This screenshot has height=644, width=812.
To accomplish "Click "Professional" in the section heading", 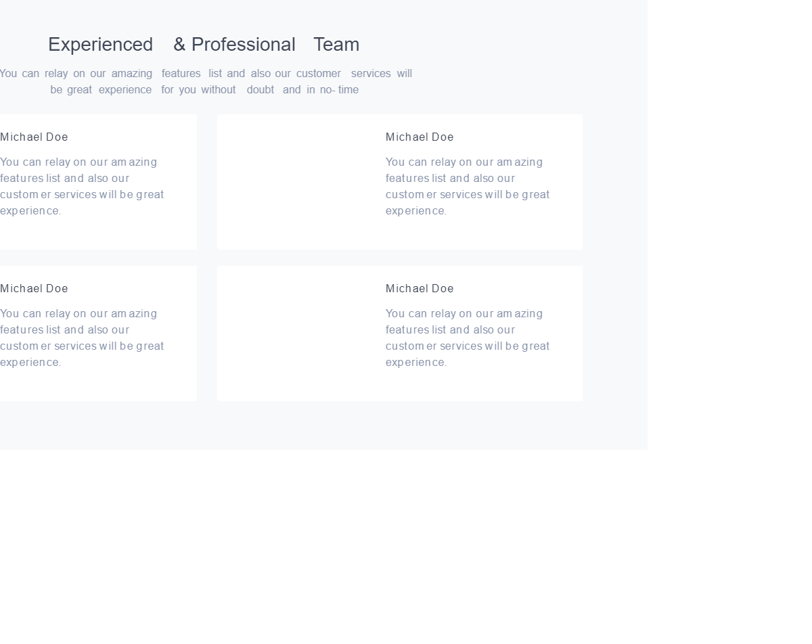I will [x=243, y=45].
